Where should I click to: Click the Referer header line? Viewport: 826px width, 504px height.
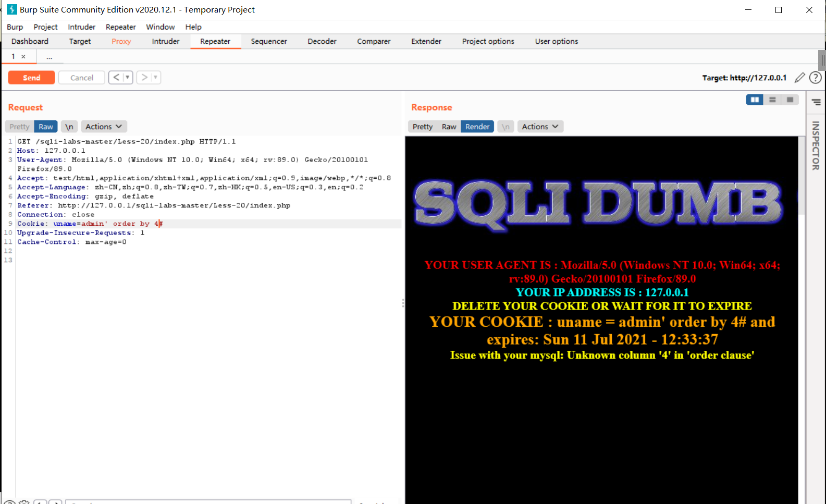coord(154,205)
